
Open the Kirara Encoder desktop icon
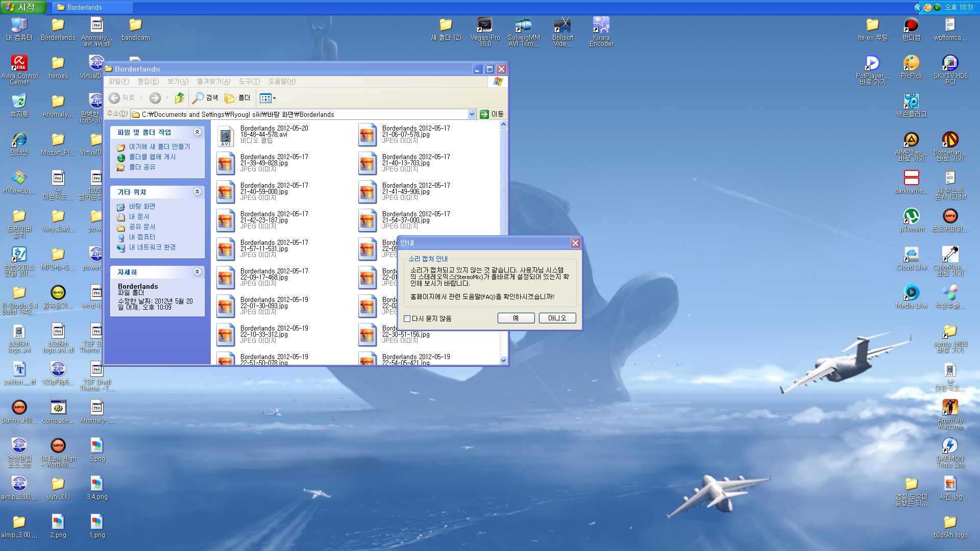click(x=601, y=32)
